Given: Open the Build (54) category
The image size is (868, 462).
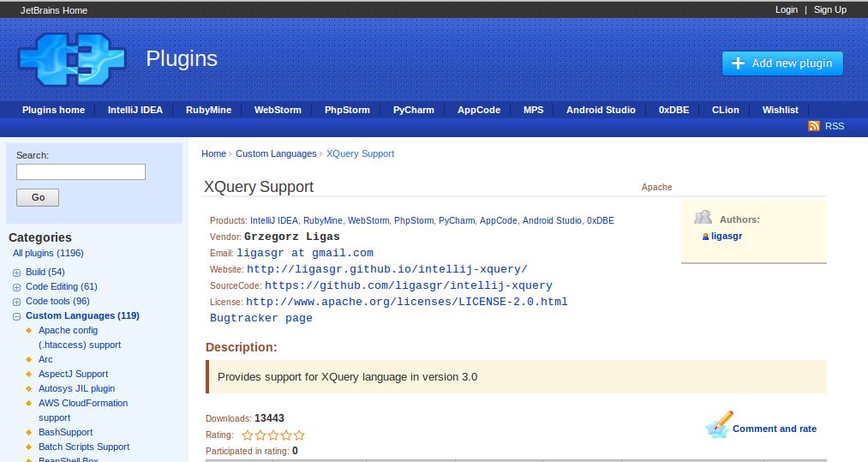Looking at the screenshot, I should [x=45, y=272].
